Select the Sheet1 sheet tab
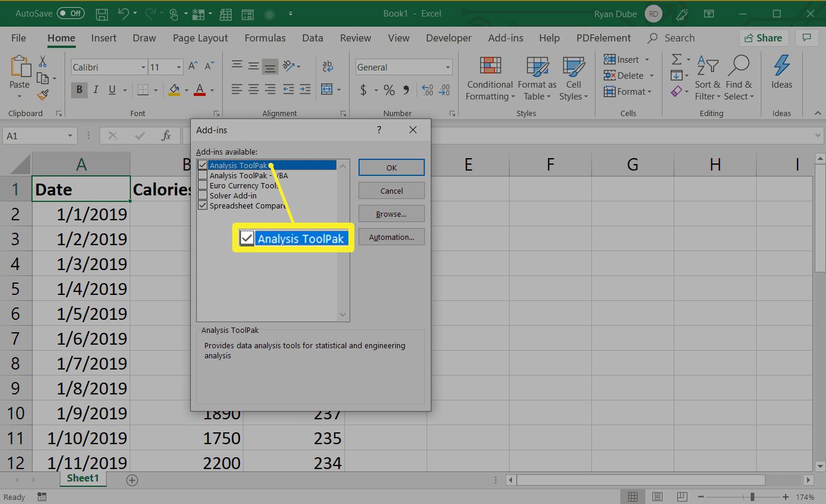The image size is (826, 504). click(83, 479)
